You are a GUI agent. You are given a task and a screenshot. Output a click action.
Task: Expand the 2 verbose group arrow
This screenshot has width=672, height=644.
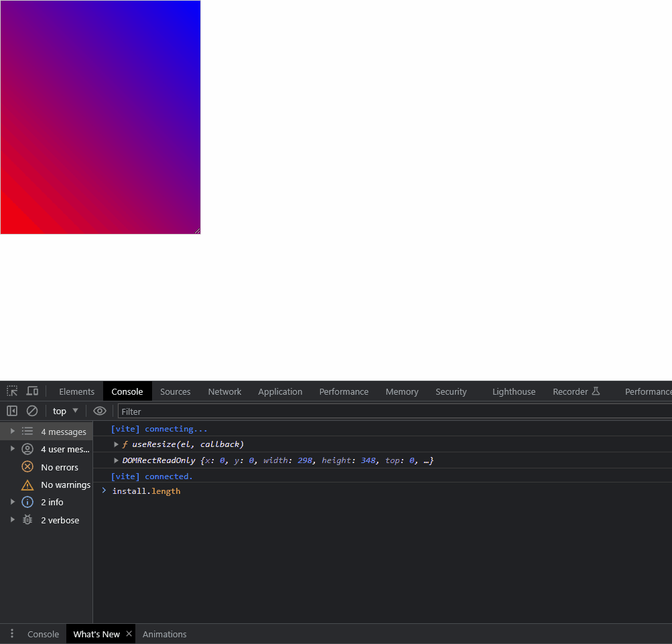(x=13, y=519)
